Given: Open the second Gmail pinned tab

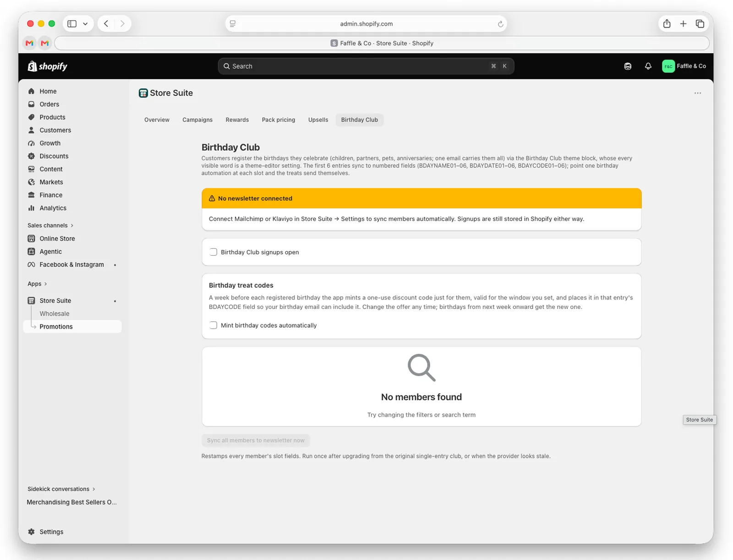Looking at the screenshot, I should click(x=44, y=43).
